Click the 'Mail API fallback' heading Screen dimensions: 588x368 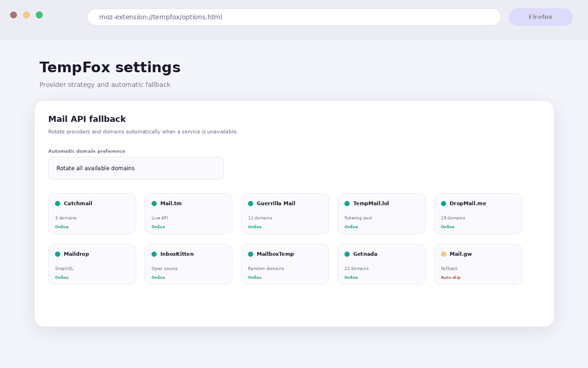click(87, 119)
